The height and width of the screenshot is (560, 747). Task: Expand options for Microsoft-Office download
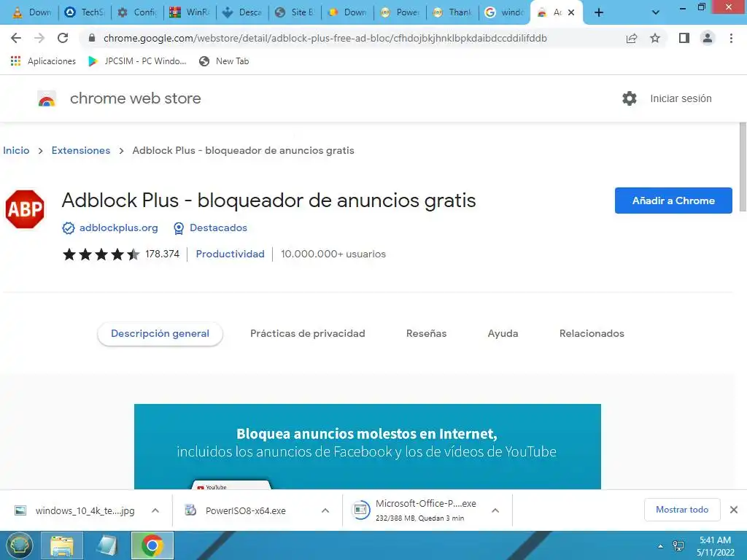(495, 510)
